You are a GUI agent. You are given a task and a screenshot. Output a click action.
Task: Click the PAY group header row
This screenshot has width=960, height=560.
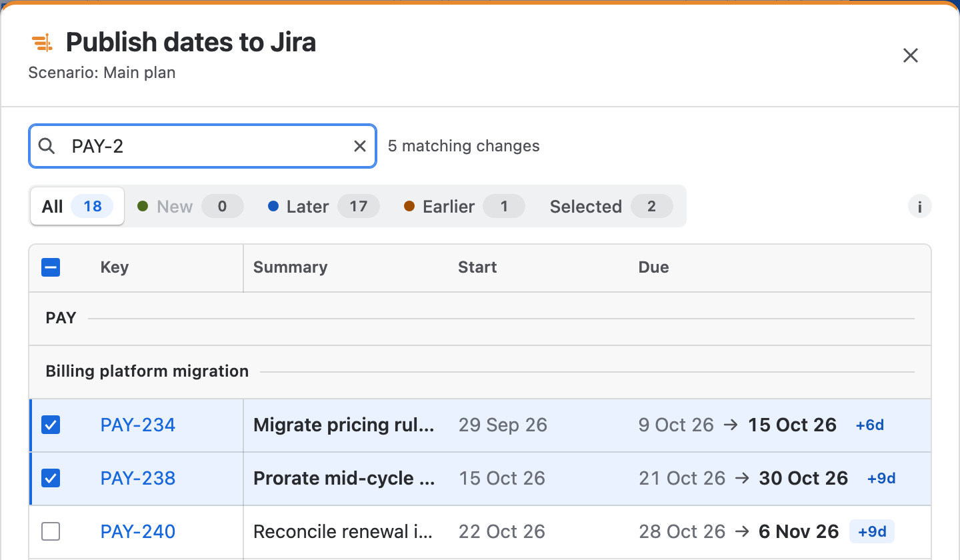point(480,318)
